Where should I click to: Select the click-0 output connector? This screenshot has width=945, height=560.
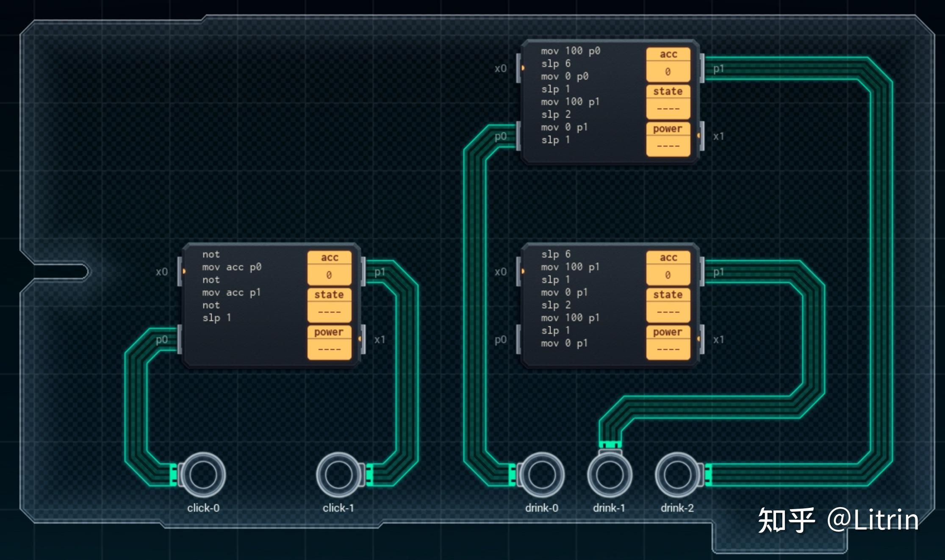coord(203,475)
